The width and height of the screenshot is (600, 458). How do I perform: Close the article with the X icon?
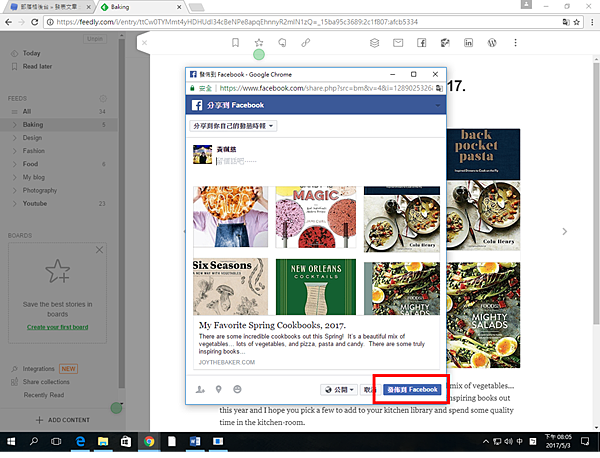click(x=144, y=42)
